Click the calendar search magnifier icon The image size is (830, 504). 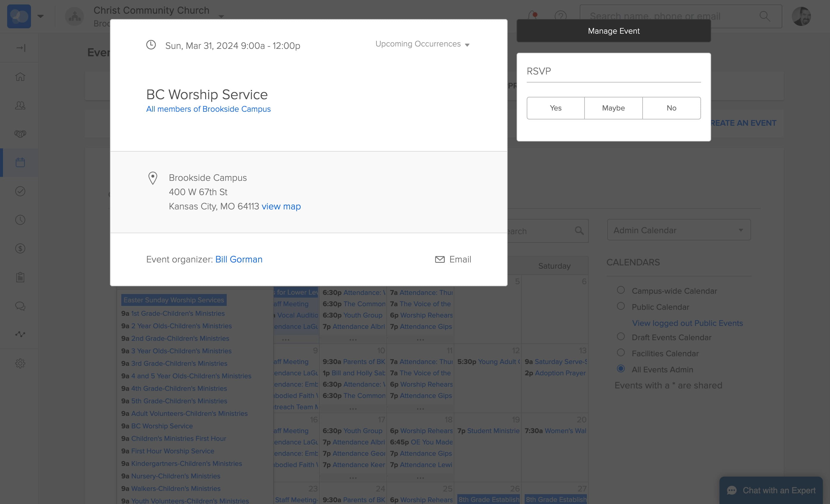(x=579, y=231)
